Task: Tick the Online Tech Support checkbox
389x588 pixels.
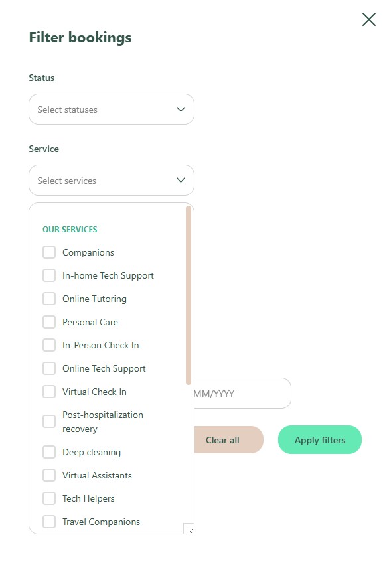Action: (49, 368)
